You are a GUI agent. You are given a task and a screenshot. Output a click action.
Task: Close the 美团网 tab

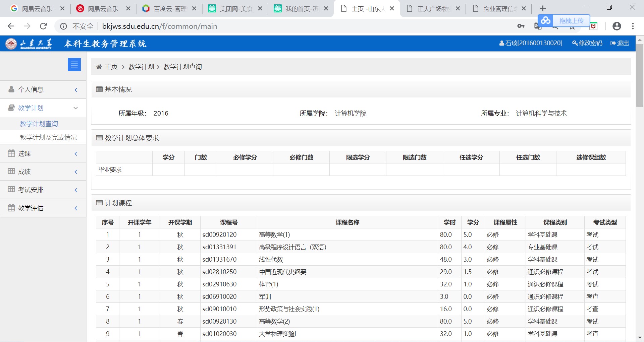click(x=260, y=9)
